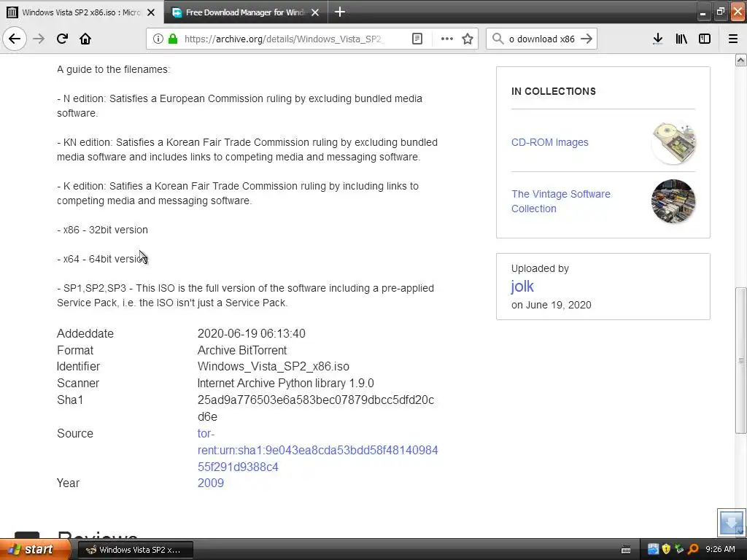Toggle reader view in address bar
The height and width of the screenshot is (560, 747).
417,39
